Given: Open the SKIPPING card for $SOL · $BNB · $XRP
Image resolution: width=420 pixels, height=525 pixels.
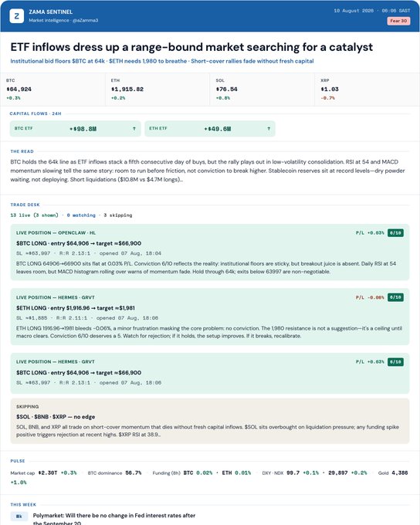Looking at the screenshot, I should point(210,421).
